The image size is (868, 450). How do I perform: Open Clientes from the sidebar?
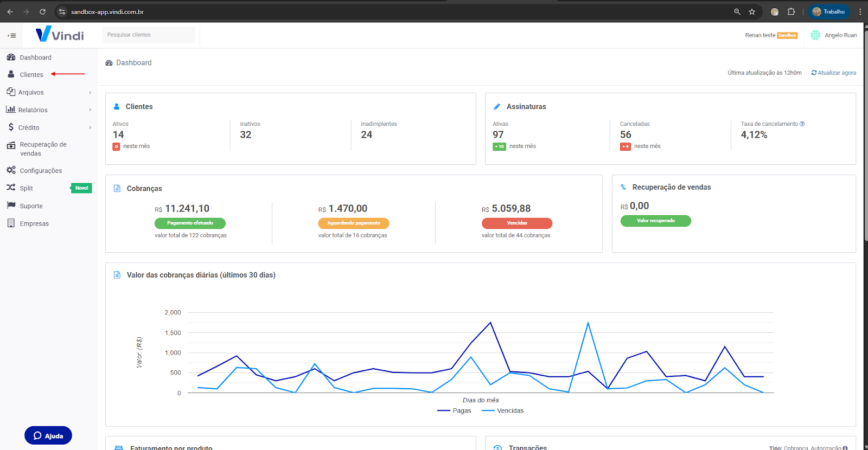coord(31,75)
